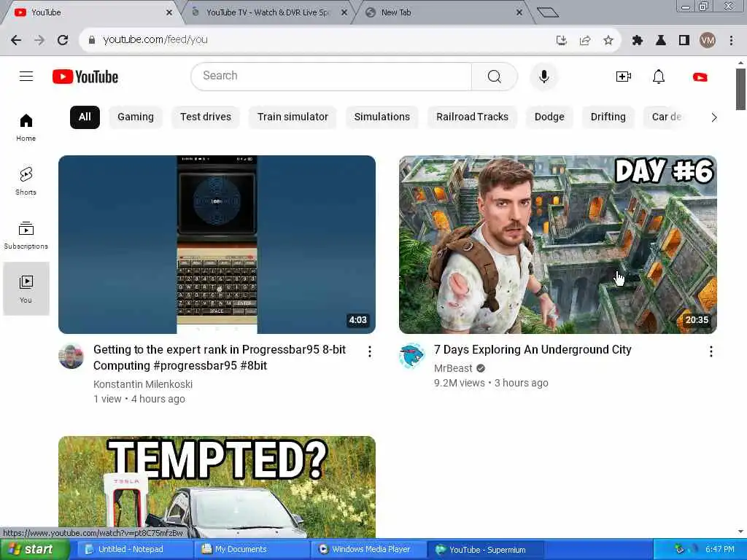Image resolution: width=747 pixels, height=560 pixels.
Task: Open Subscriptions in sidebar
Action: point(26,236)
